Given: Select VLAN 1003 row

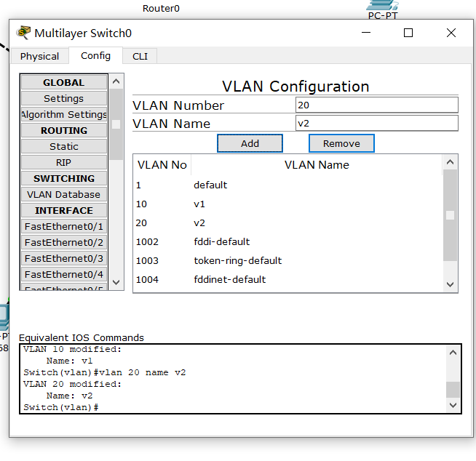Looking at the screenshot, I should [x=287, y=260].
